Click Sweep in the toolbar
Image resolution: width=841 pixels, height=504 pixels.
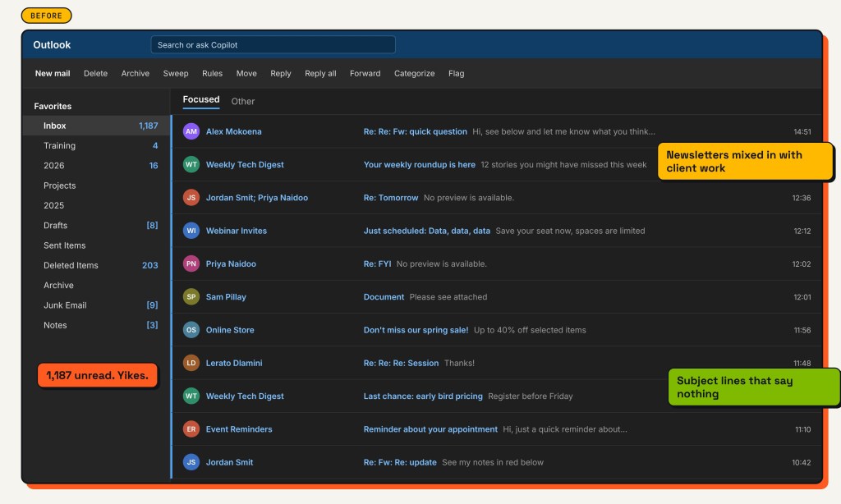tap(176, 73)
